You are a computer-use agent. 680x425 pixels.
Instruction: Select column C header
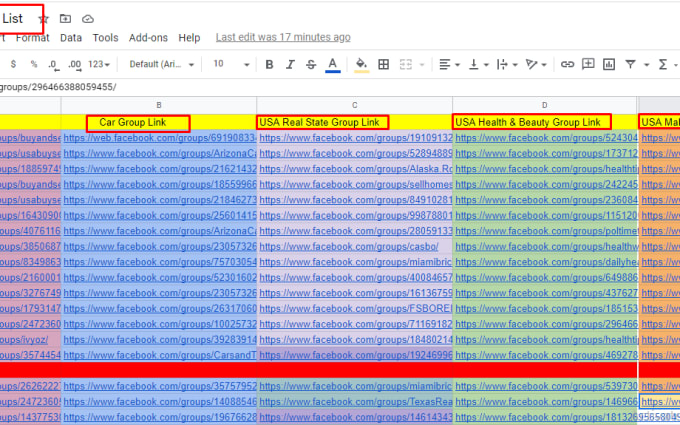coord(354,105)
